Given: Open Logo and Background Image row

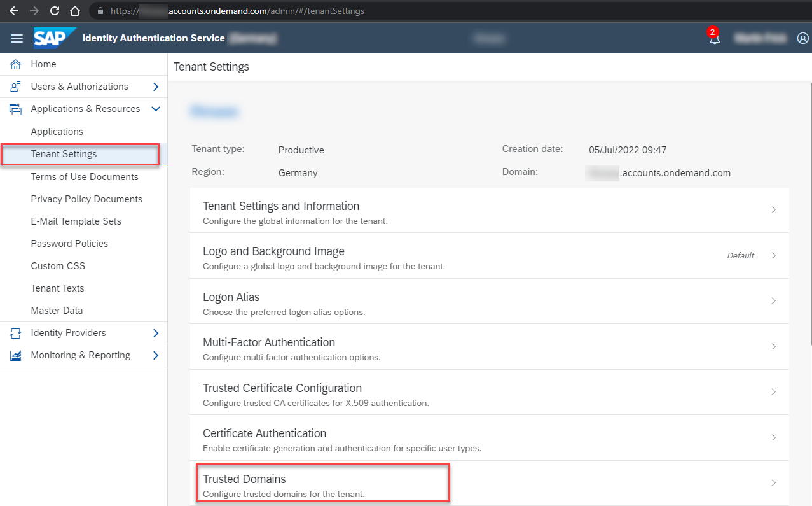Looking at the screenshot, I should point(490,255).
